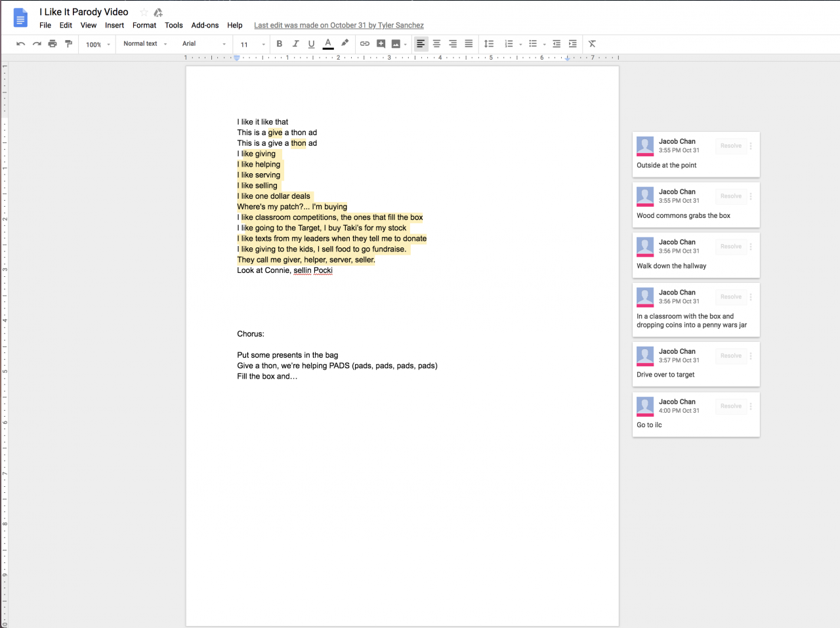Open the text color picker
840x628 pixels.
coord(328,44)
